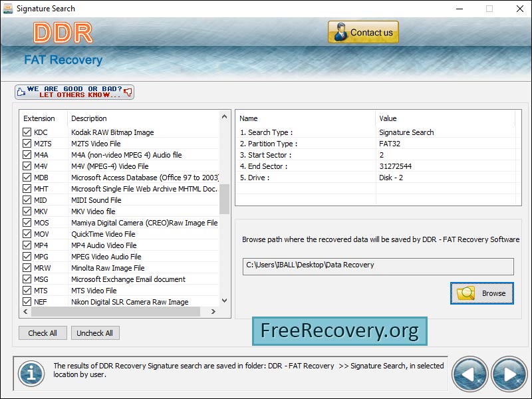
Task: Disable the MP4 Audio Video File extension
Action: (x=27, y=245)
